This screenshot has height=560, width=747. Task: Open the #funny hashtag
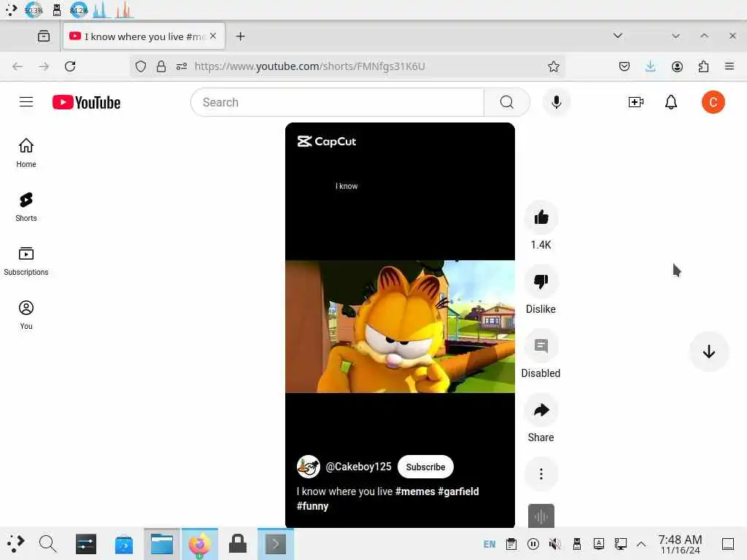click(312, 506)
